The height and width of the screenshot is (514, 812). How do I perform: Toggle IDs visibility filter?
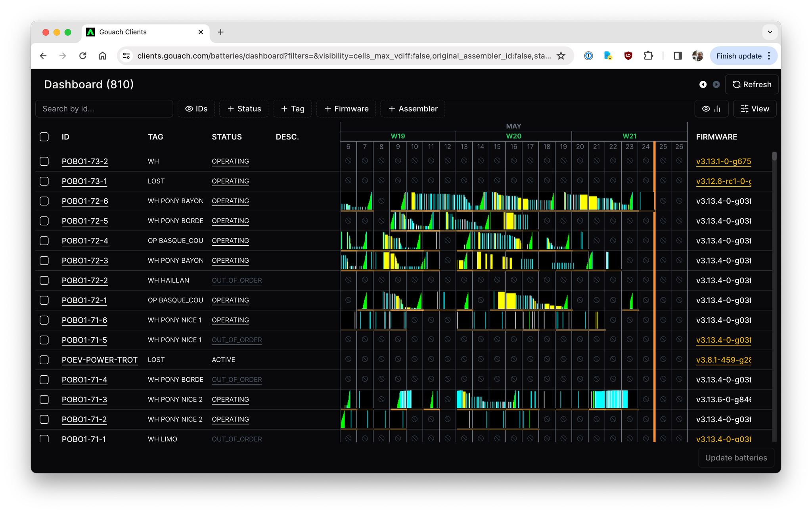196,109
